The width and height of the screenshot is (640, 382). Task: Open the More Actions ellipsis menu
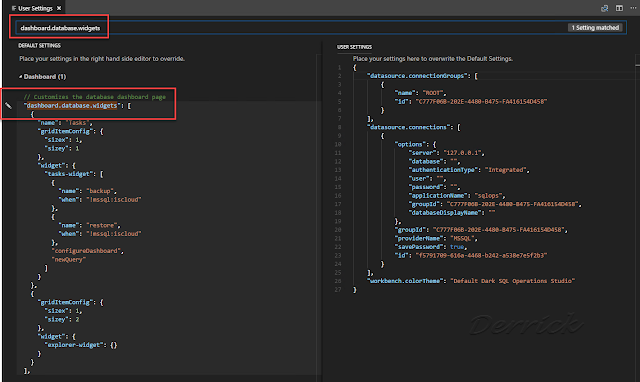pyautogui.click(x=633, y=8)
